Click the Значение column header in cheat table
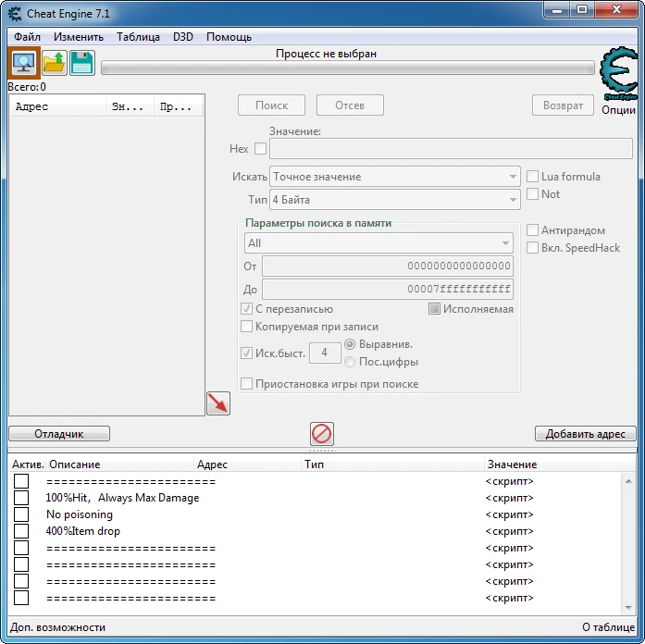Viewport: 645px width, 644px height. pyautogui.click(x=560, y=464)
